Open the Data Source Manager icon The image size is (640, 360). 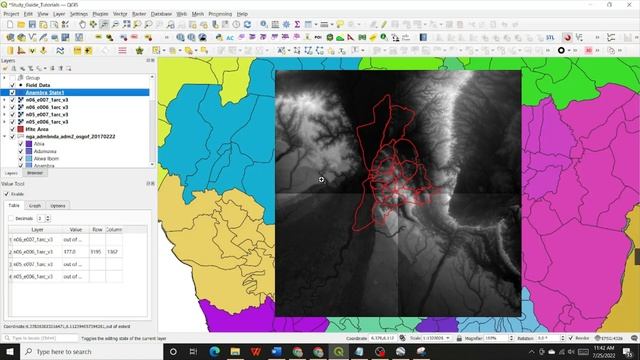tap(10, 38)
